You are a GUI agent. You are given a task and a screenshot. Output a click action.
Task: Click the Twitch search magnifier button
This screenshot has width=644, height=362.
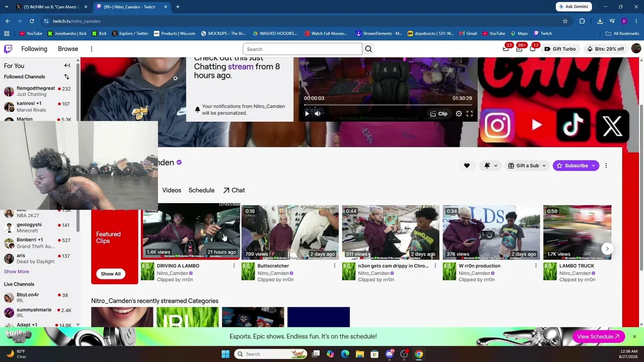(368, 49)
